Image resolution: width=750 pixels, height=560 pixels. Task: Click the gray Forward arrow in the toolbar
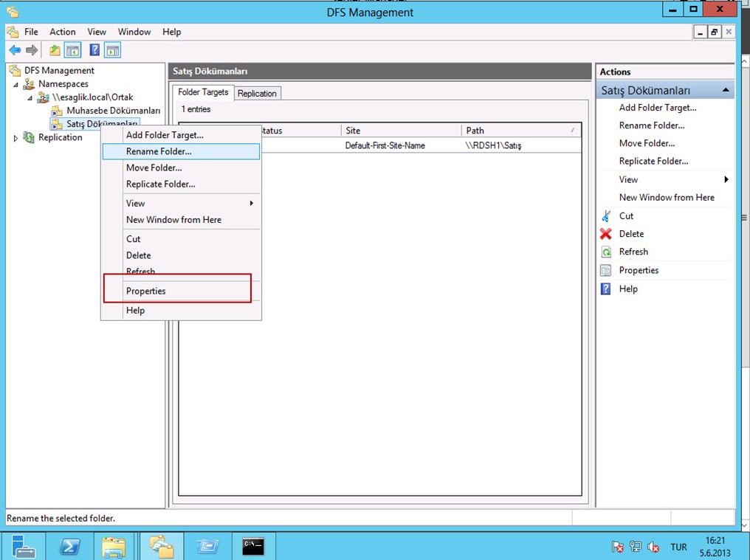[32, 49]
